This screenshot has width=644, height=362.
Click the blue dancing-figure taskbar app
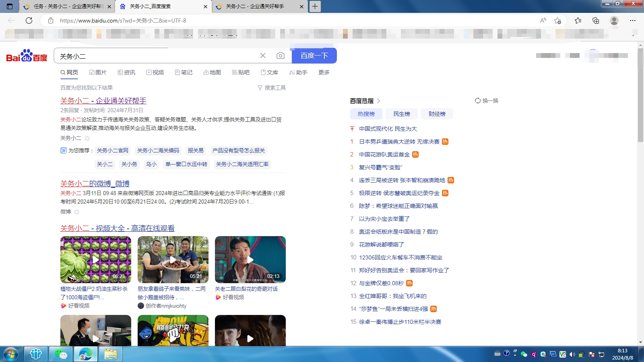pos(36,354)
